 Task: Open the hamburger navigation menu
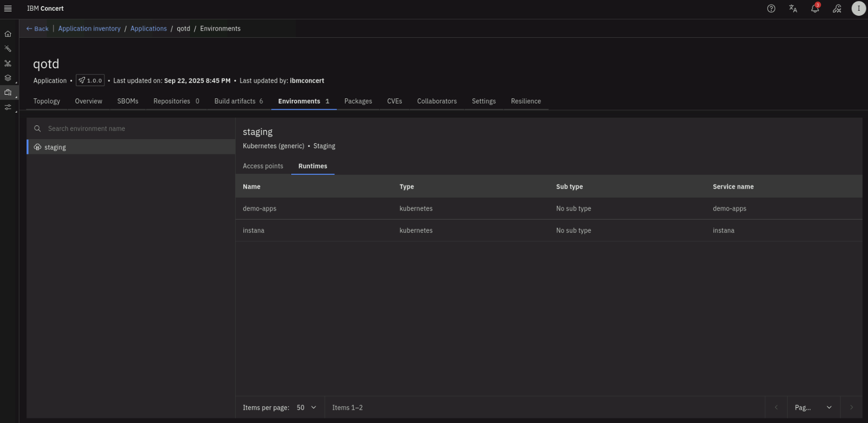(8, 9)
